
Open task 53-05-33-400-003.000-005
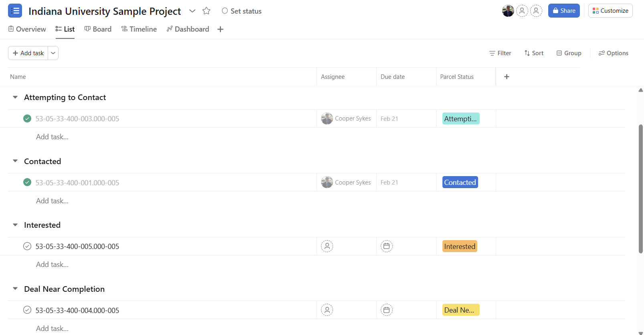(77, 119)
